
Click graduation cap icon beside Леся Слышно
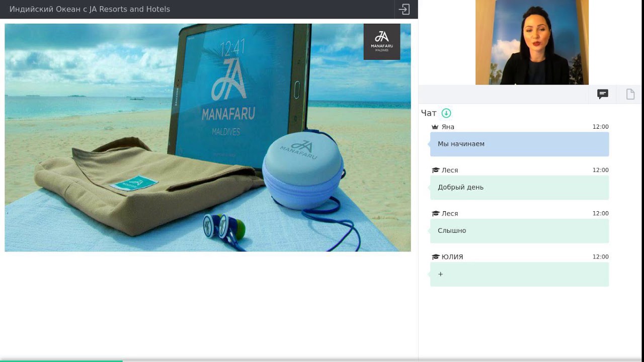pyautogui.click(x=436, y=213)
